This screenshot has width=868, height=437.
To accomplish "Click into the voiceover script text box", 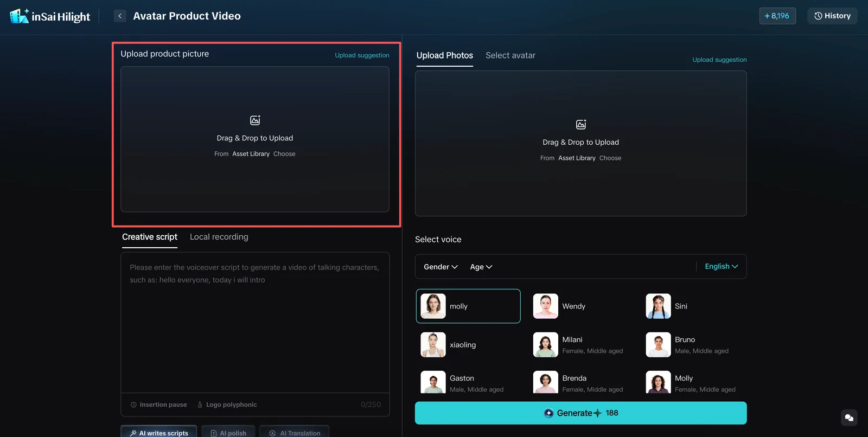I will (255, 323).
